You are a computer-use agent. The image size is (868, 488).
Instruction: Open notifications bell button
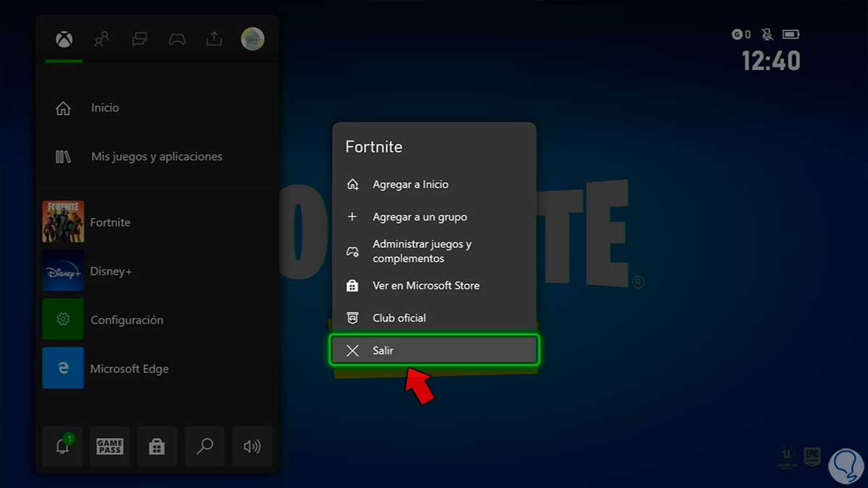[63, 446]
